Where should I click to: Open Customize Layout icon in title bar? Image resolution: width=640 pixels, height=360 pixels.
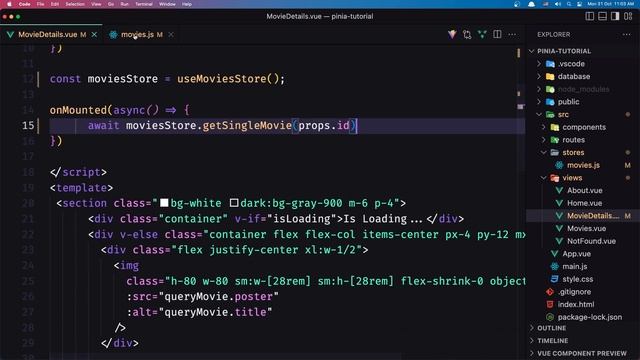(x=628, y=16)
